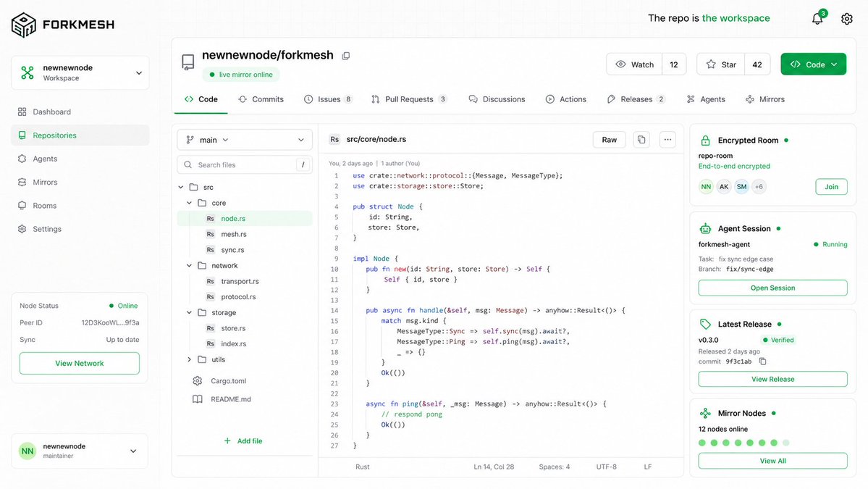Viewport: 868px width, 489px height.
Task: Open Agents in the left sidebar
Action: [x=80, y=159]
